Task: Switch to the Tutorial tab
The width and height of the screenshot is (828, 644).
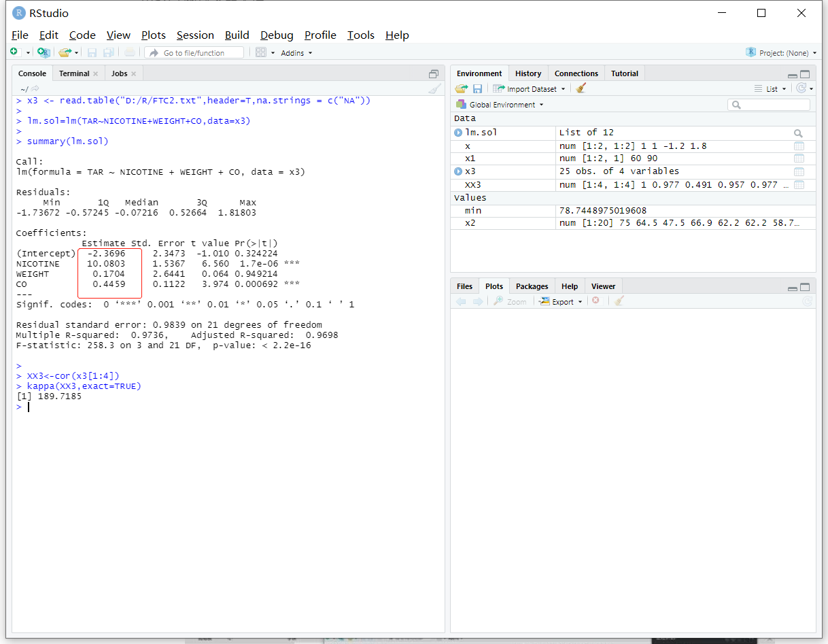Action: (625, 73)
